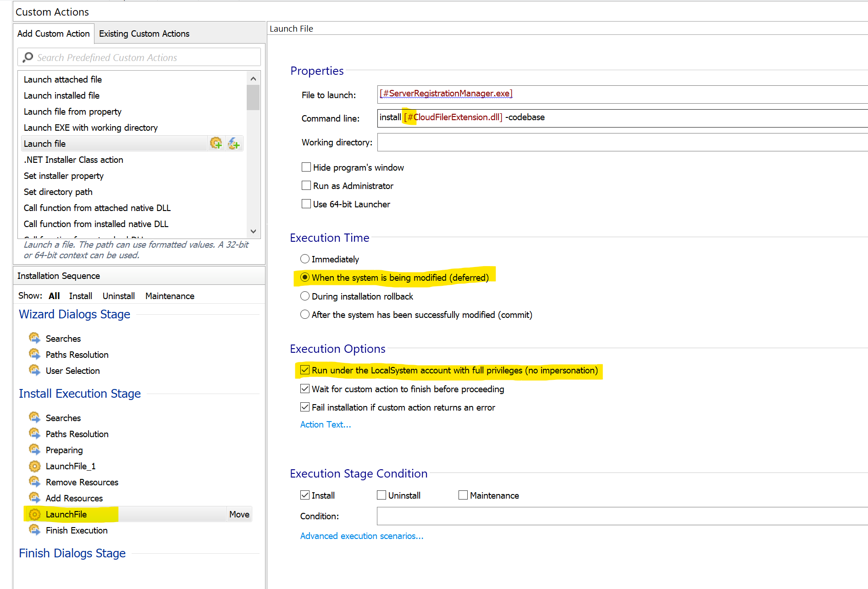The image size is (868, 589).
Task: Select Call function from installed native DLL
Action: (96, 224)
